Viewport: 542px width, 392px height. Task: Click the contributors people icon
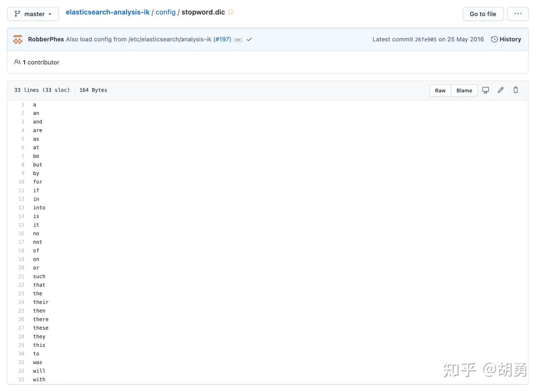pyautogui.click(x=17, y=62)
